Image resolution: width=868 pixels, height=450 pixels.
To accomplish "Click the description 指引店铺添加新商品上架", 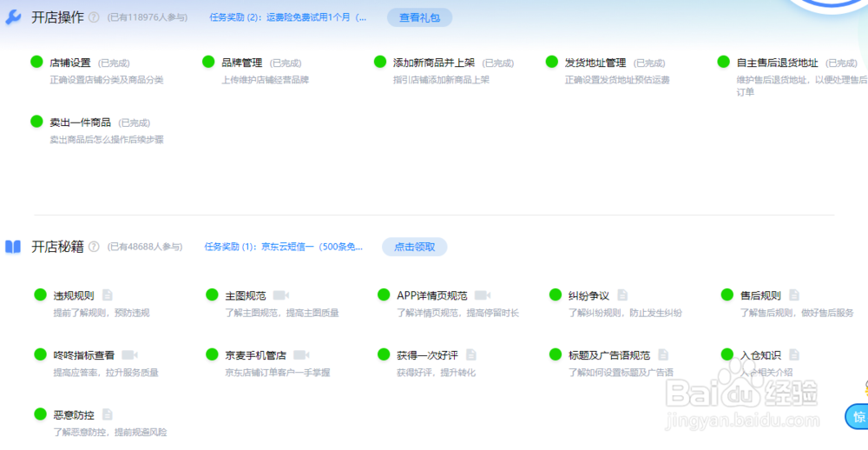I will (441, 80).
